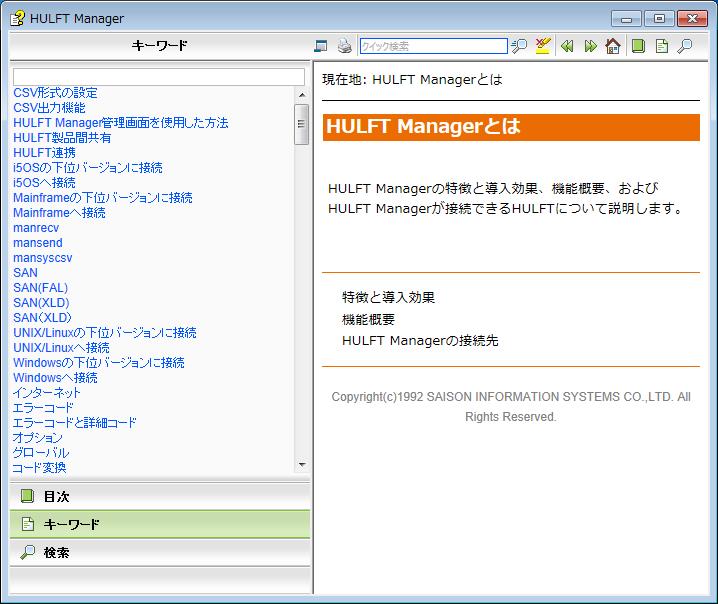Open keyword UNIX/Linuxへ接続
Viewport: 718px width, 604px height.
click(61, 348)
